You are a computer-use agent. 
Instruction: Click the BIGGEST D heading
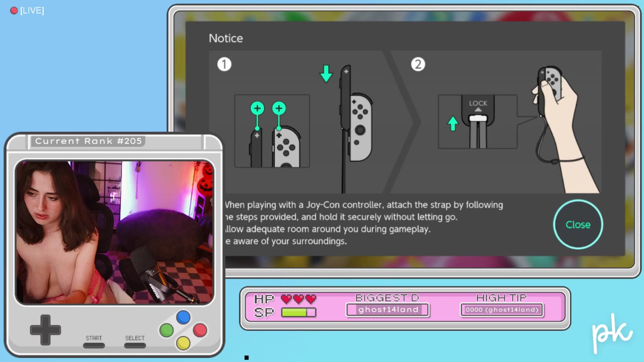tap(387, 298)
